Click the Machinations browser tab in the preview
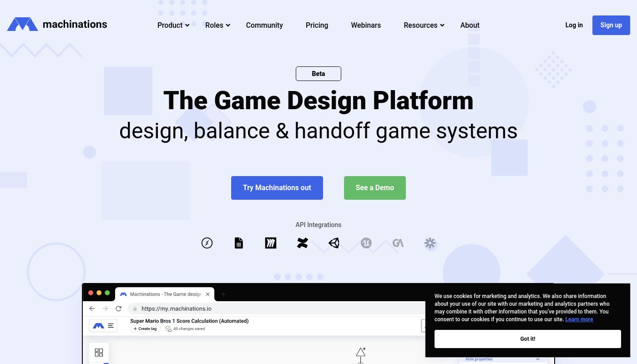Viewport: 637px width, 364px height. tap(165, 294)
